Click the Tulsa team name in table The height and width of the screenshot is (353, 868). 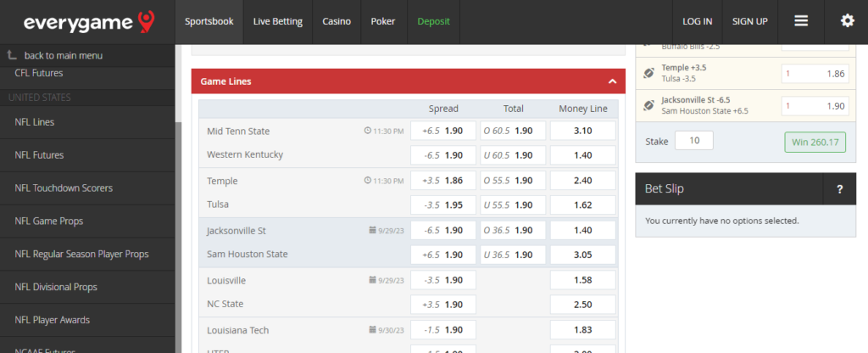218,205
